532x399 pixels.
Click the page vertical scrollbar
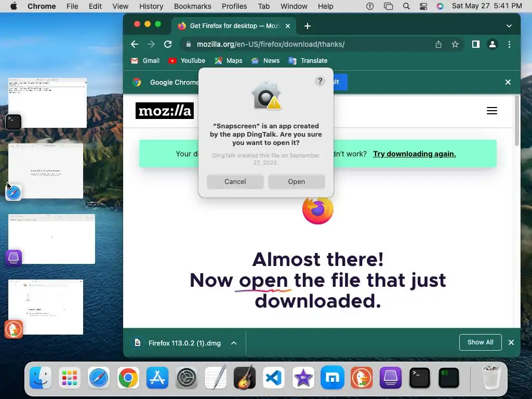pyautogui.click(x=517, y=121)
